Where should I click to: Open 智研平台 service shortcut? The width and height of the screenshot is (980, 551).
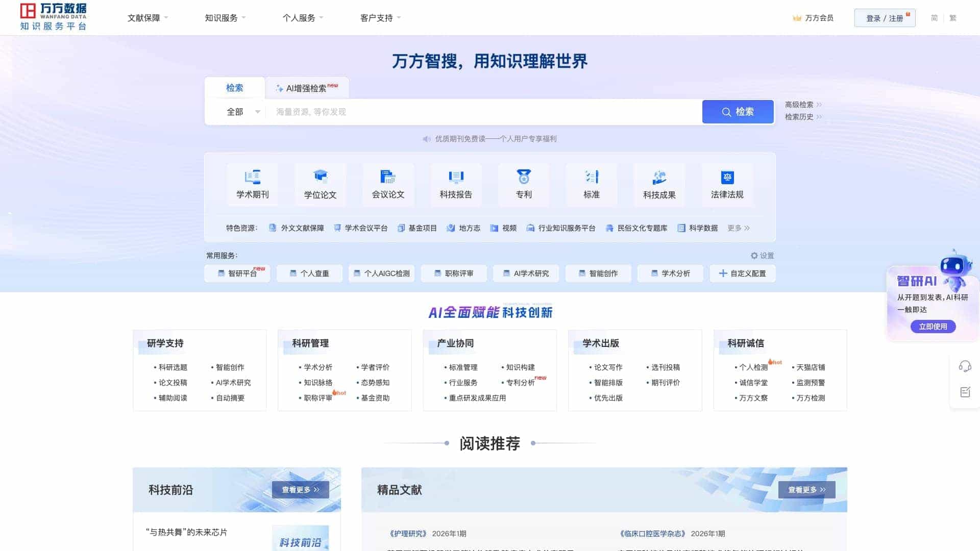point(237,273)
